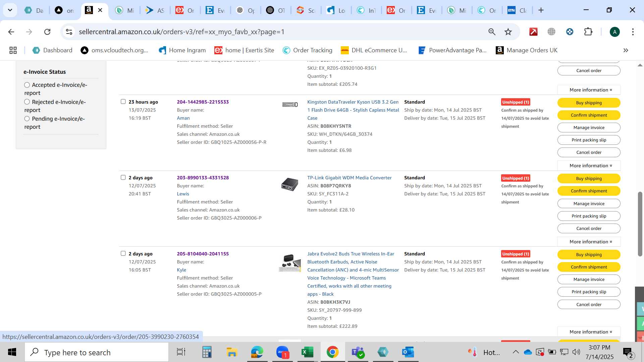Tick checkbox for order 205-8104040-2041155
The image size is (644, 362).
123,253
